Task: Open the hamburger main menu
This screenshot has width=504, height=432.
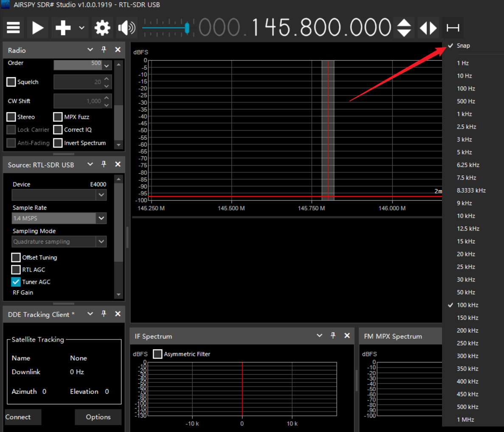Action: (x=13, y=28)
